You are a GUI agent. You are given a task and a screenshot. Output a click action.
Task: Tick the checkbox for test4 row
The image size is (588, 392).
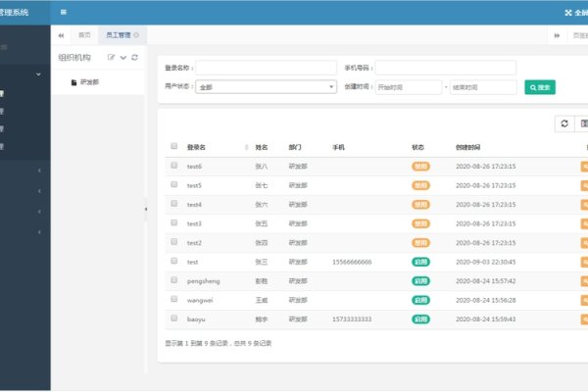pos(174,203)
